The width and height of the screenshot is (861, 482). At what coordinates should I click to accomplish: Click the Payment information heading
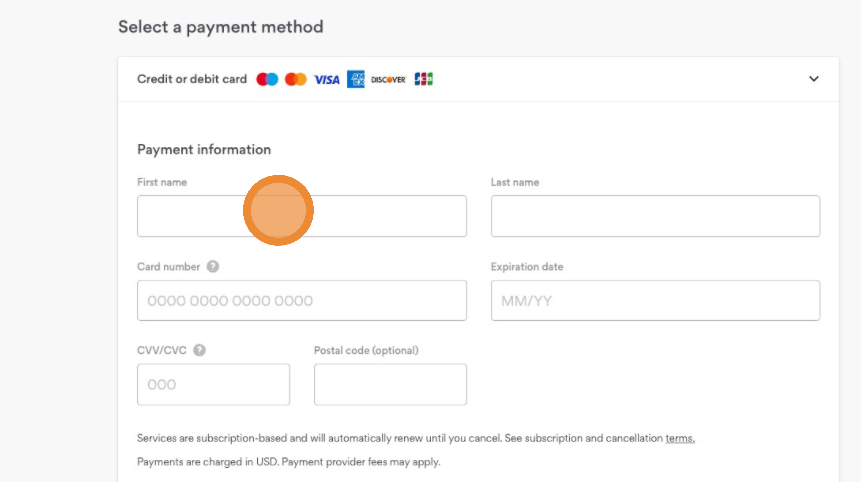(204, 149)
